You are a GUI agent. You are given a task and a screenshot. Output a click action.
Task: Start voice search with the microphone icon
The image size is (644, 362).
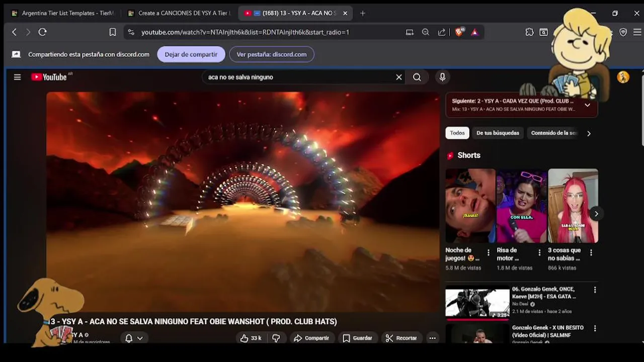(x=442, y=77)
